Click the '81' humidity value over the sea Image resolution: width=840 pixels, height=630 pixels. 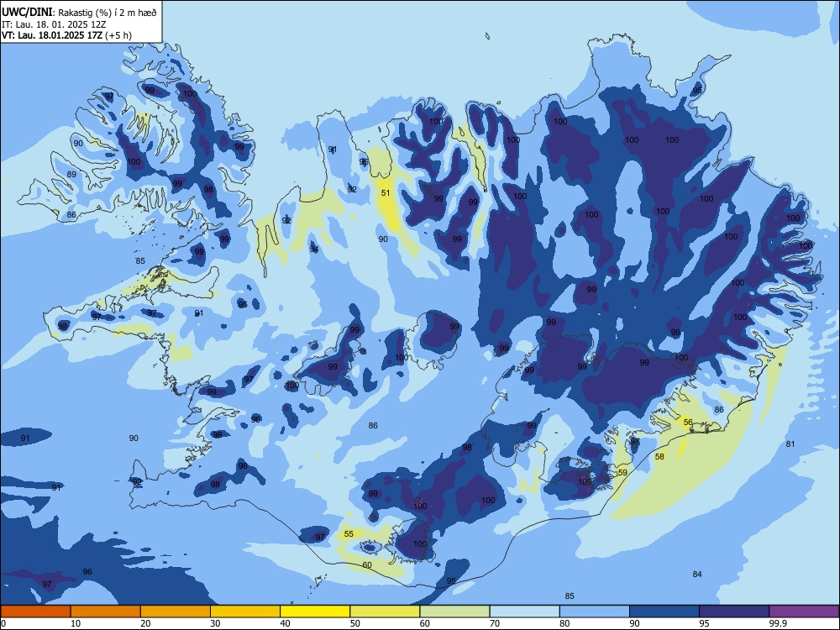point(790,444)
